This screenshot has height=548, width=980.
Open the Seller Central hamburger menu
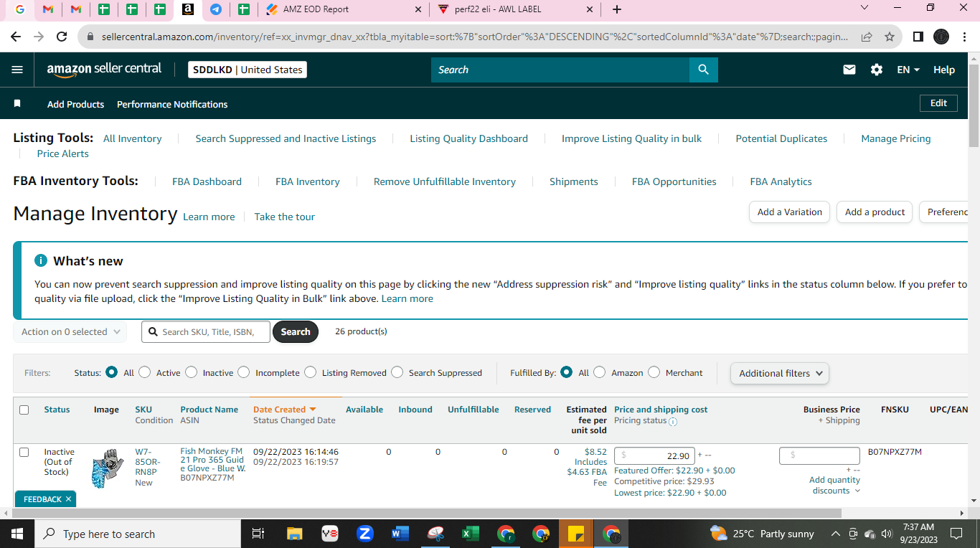[18, 70]
